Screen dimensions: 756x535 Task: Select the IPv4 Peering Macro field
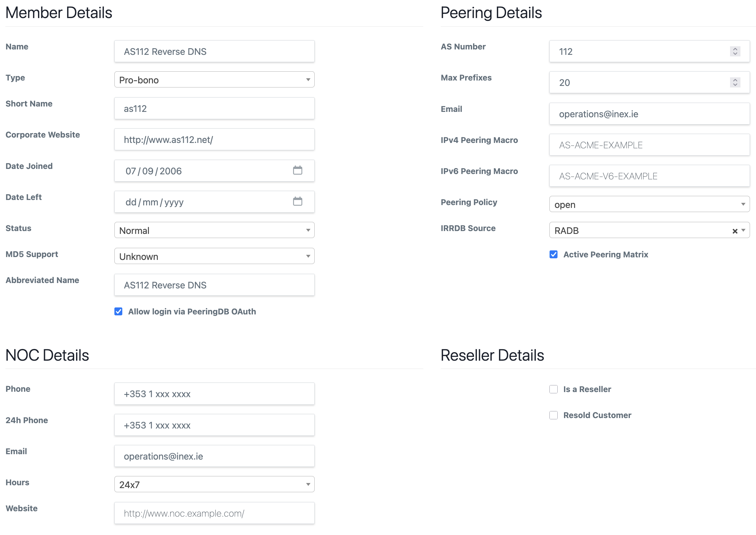(x=649, y=145)
